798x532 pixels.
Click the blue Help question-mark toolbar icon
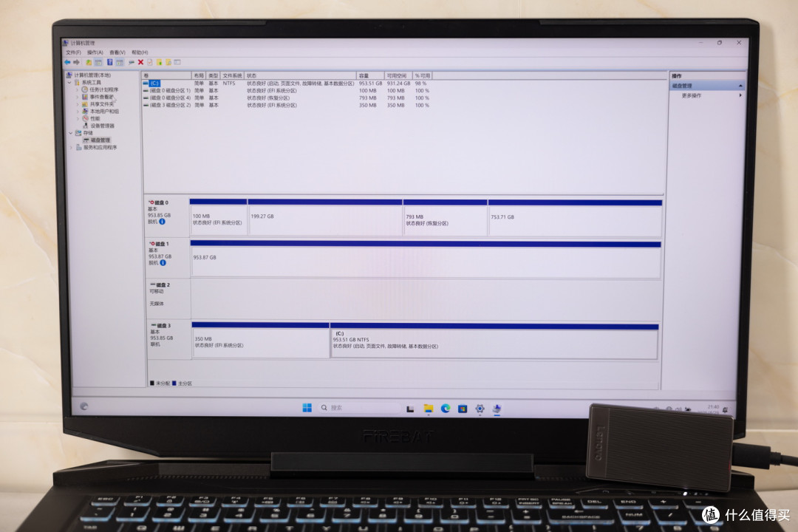click(x=109, y=62)
